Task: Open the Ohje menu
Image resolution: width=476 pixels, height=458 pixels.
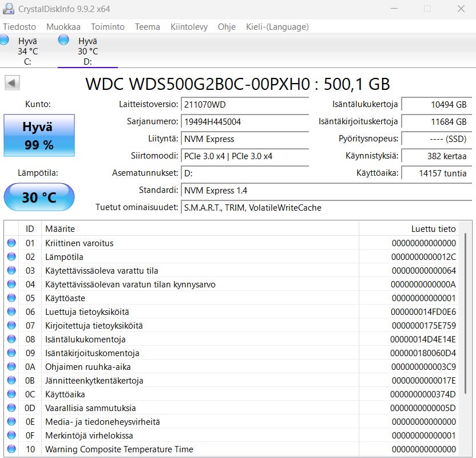Action: click(x=227, y=27)
